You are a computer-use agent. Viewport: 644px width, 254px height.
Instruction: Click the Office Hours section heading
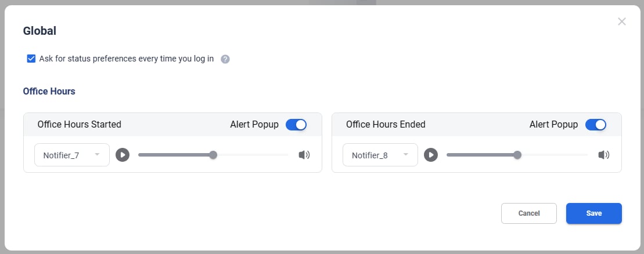(x=49, y=91)
